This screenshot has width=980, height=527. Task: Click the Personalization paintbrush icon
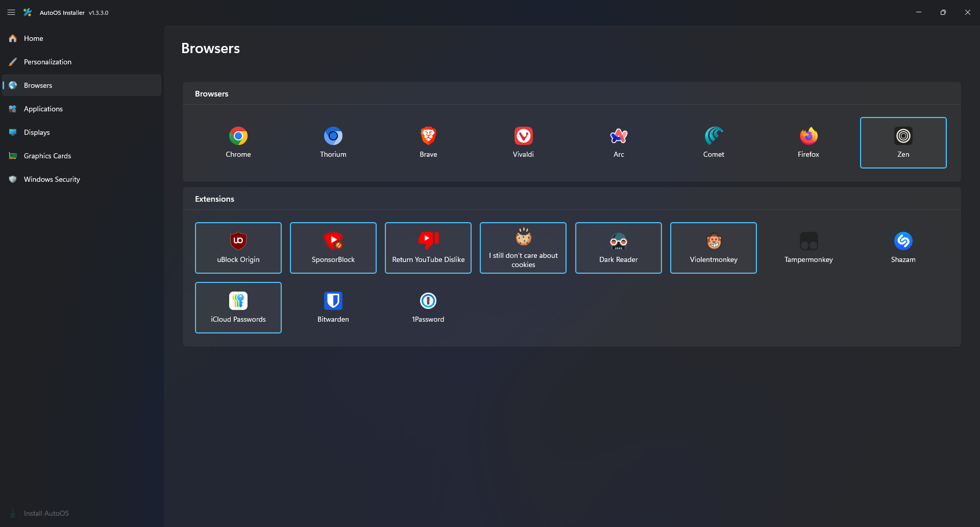(x=13, y=62)
